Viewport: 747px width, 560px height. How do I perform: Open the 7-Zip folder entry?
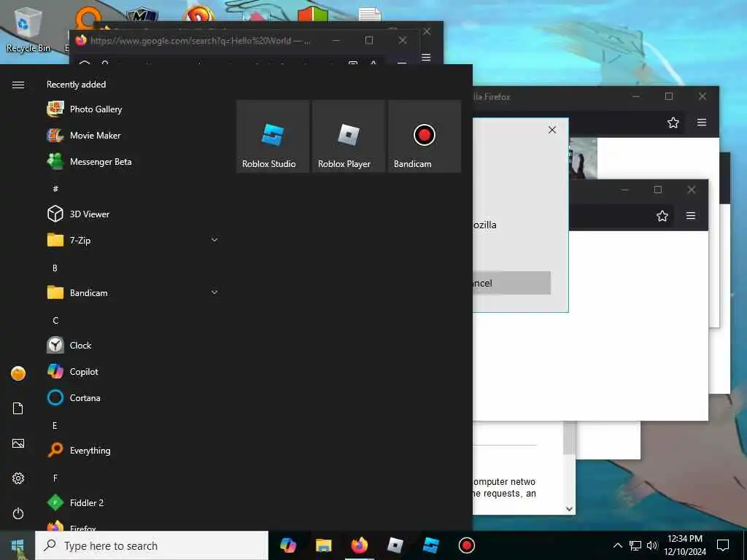click(x=132, y=240)
